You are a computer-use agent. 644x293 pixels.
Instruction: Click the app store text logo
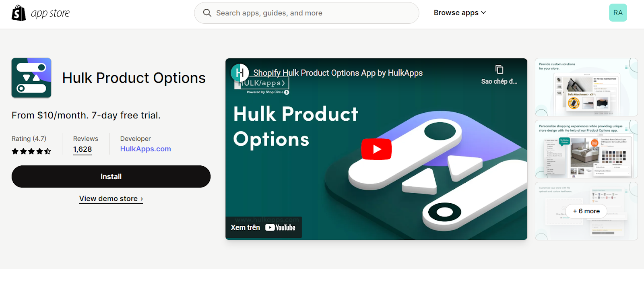click(50, 13)
